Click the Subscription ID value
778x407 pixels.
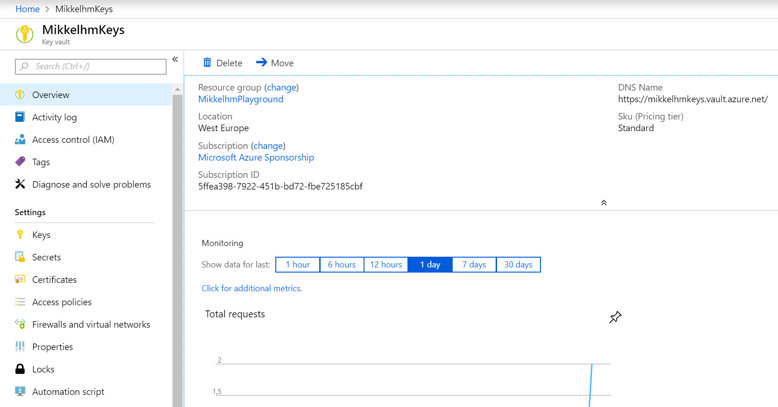click(280, 186)
